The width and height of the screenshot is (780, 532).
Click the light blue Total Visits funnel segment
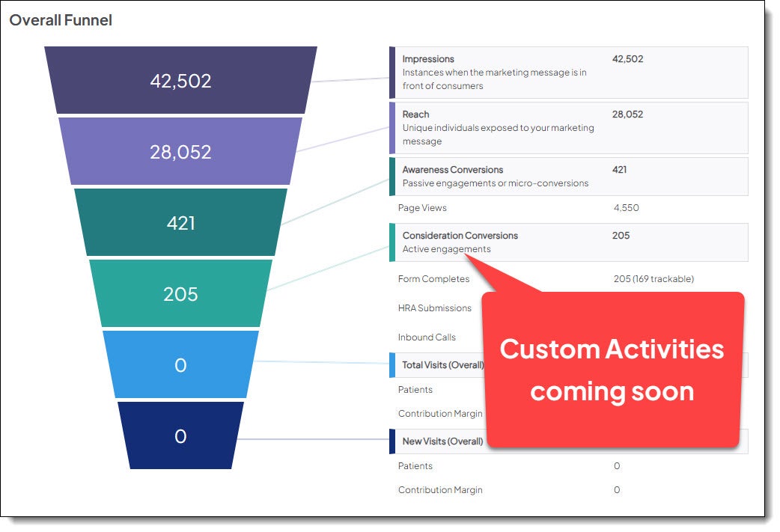(180, 365)
